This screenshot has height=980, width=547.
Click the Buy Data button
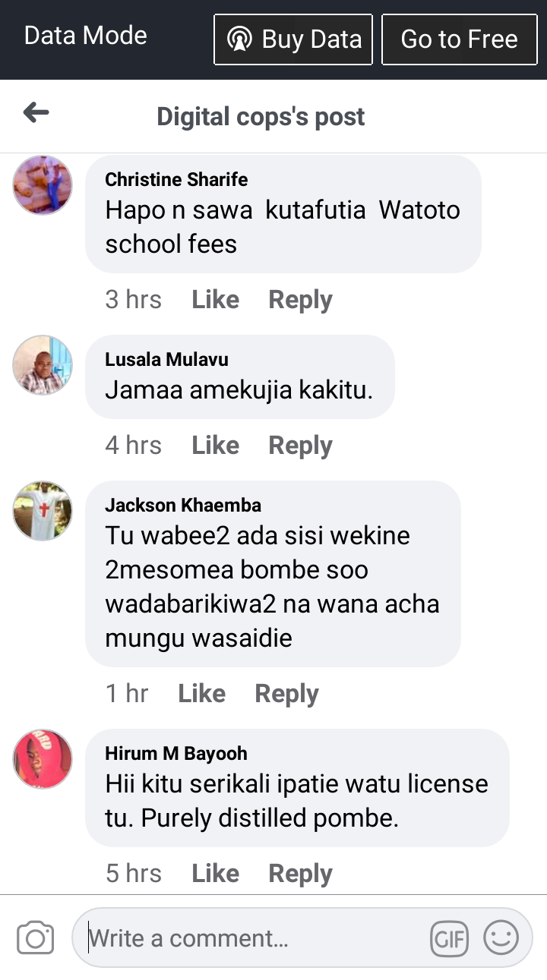[293, 39]
